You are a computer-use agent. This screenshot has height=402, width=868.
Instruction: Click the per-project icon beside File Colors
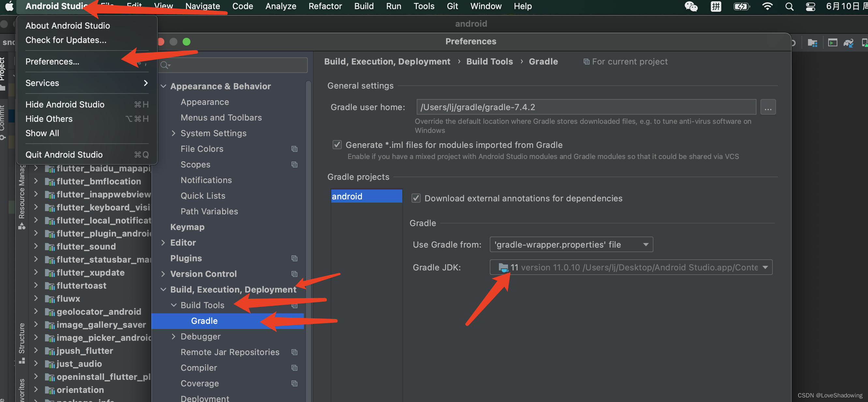coord(294,149)
